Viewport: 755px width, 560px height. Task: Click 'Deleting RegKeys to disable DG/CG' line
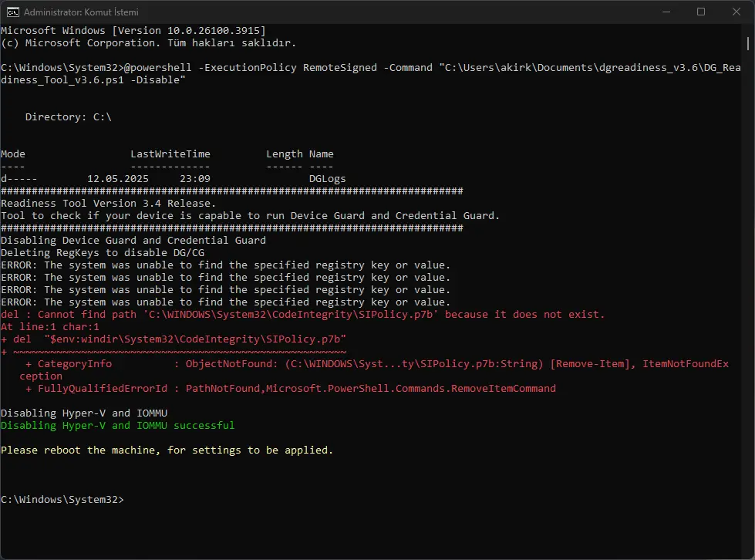pyautogui.click(x=103, y=253)
